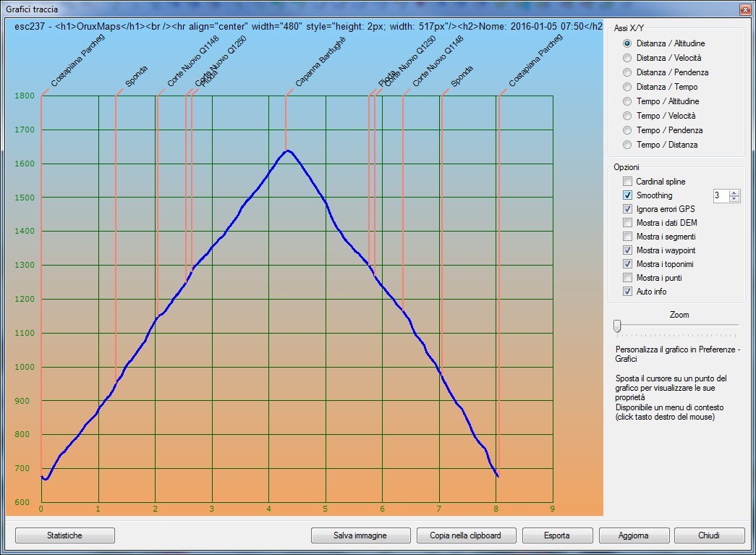Open the Statistiche window

64,535
